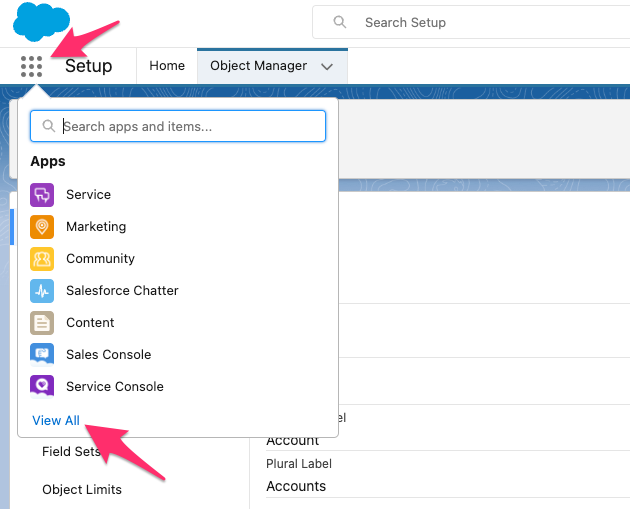This screenshot has height=509, width=630.
Task: Expand the Object Manager tab chevron
Action: pyautogui.click(x=327, y=66)
